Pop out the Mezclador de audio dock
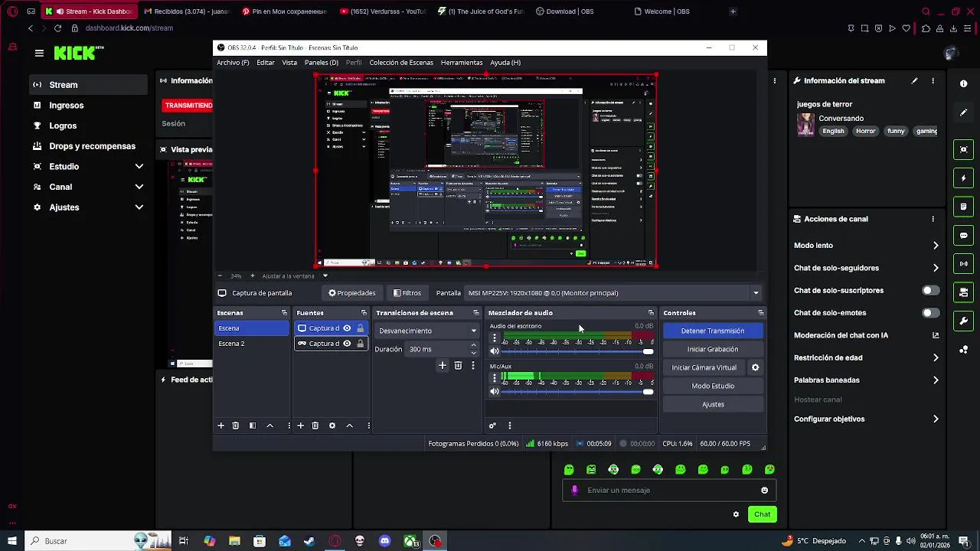 coord(651,313)
